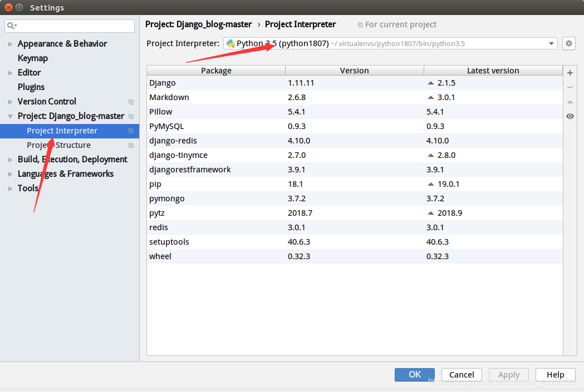The height and width of the screenshot is (392, 584).
Task: Select the Django package row
Action: click(x=355, y=83)
